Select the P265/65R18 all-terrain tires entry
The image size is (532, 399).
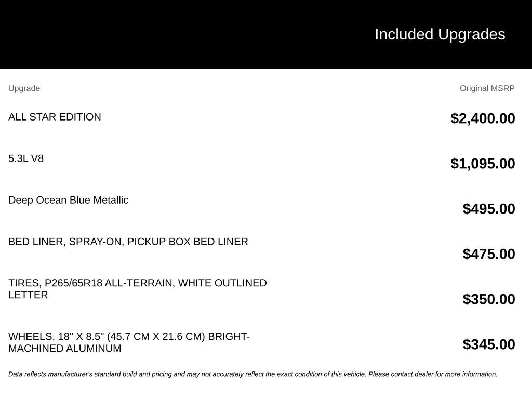coord(137,289)
